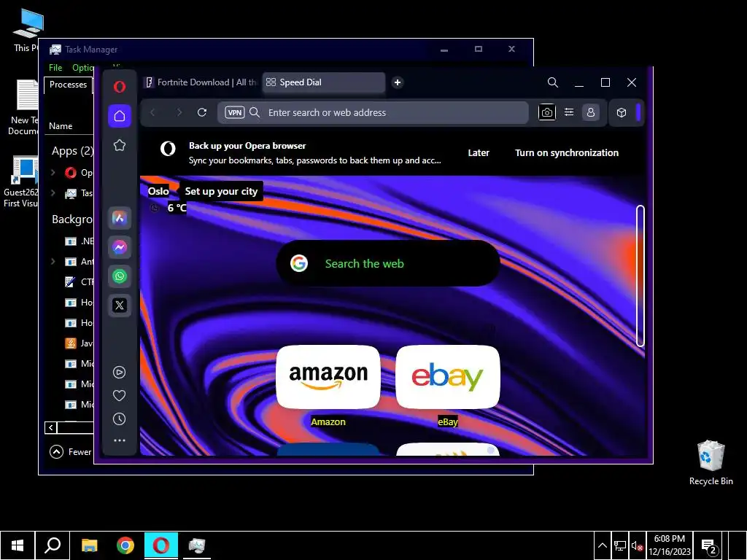Viewport: 747px width, 560px height.
Task: Click the reload page button
Action: point(202,112)
